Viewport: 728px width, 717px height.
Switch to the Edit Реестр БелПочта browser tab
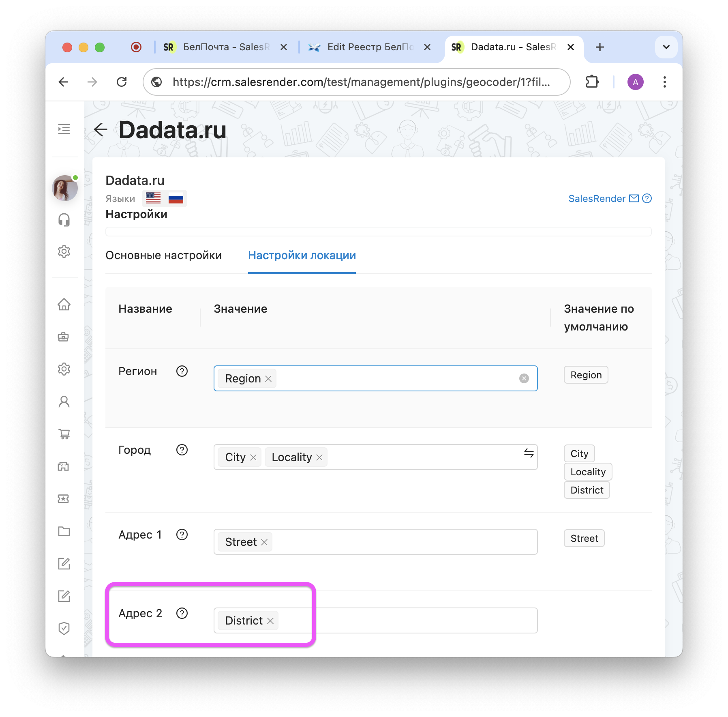click(x=369, y=47)
